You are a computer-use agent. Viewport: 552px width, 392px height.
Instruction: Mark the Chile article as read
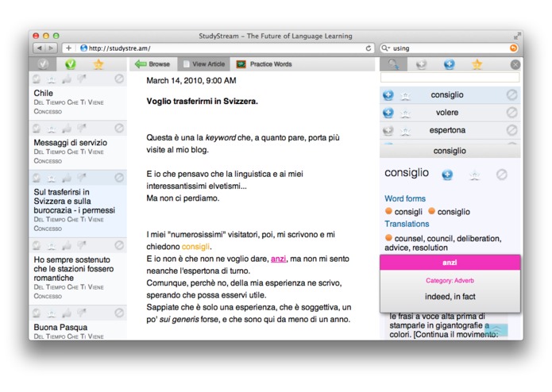click(37, 79)
